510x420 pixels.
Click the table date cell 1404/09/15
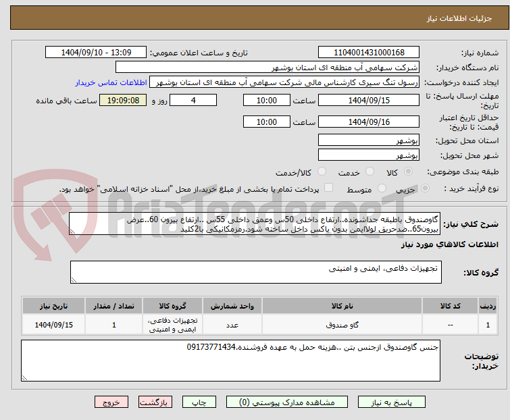pyautogui.click(x=53, y=325)
